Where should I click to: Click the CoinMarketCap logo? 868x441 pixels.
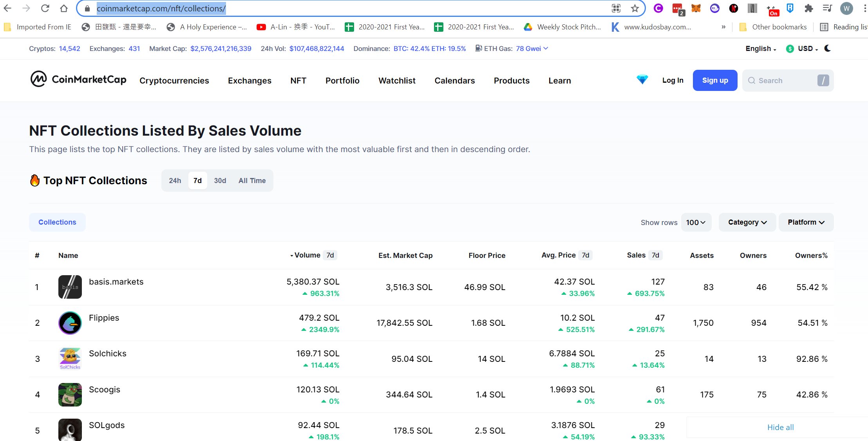pos(78,80)
